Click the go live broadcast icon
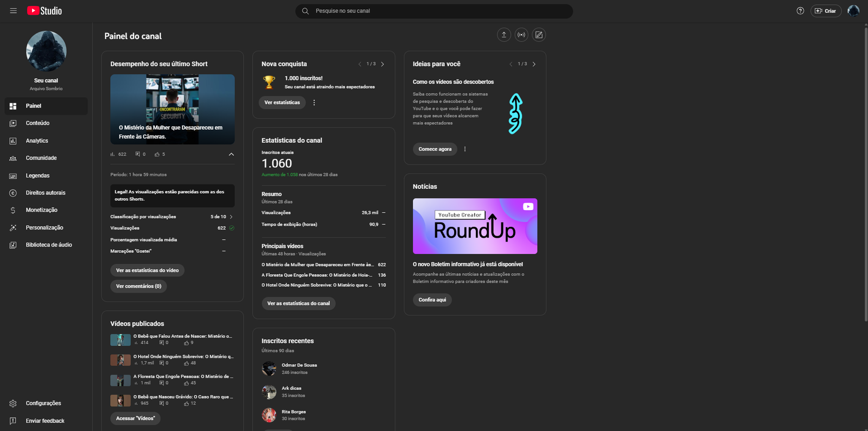The width and height of the screenshot is (868, 431). point(521,35)
